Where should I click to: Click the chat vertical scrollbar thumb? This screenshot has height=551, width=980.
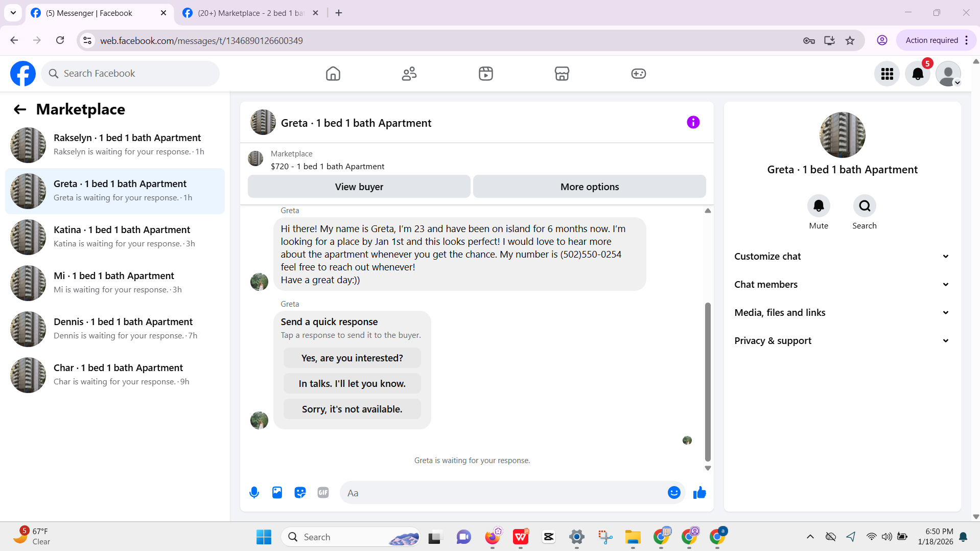coord(708,382)
